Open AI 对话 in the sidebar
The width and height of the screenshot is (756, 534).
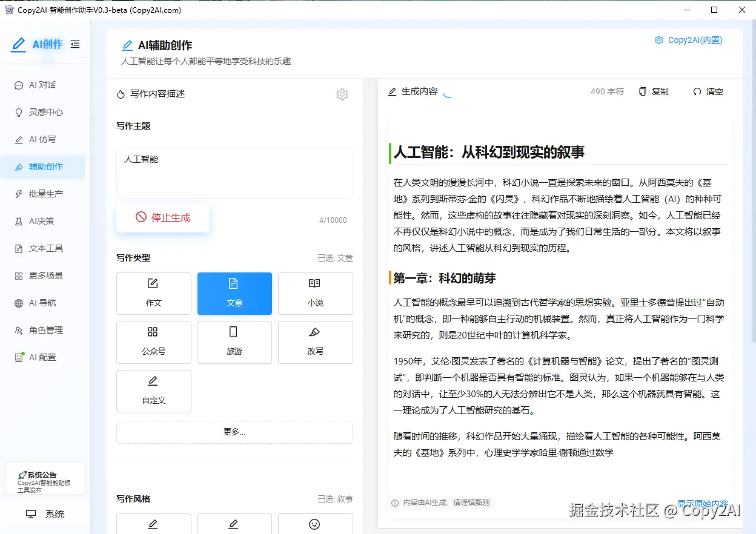42,85
